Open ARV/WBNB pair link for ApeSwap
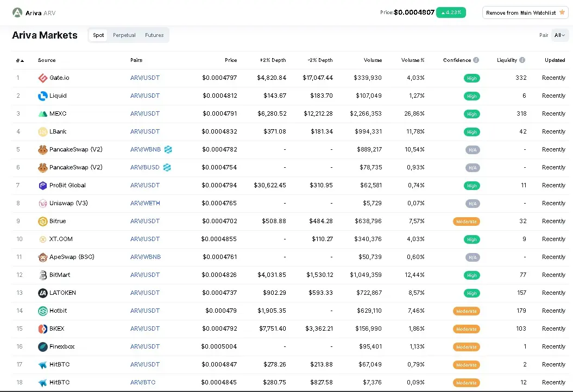 [146, 257]
